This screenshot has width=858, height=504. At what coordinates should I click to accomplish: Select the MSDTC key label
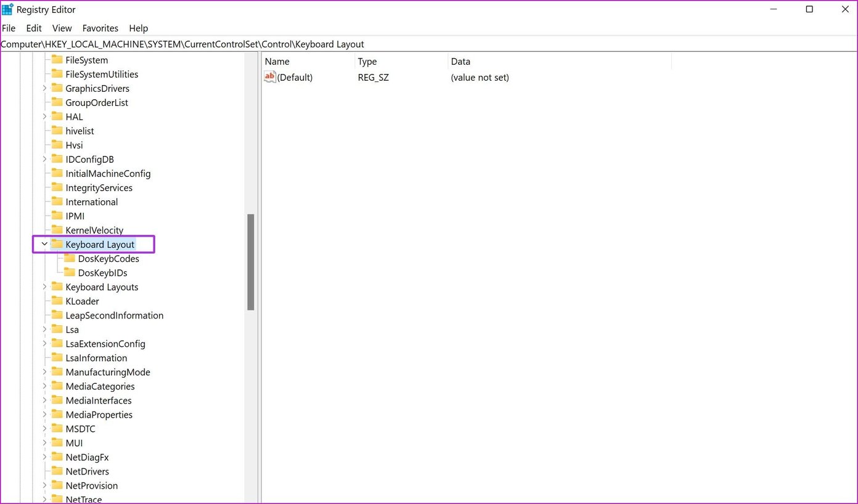80,429
